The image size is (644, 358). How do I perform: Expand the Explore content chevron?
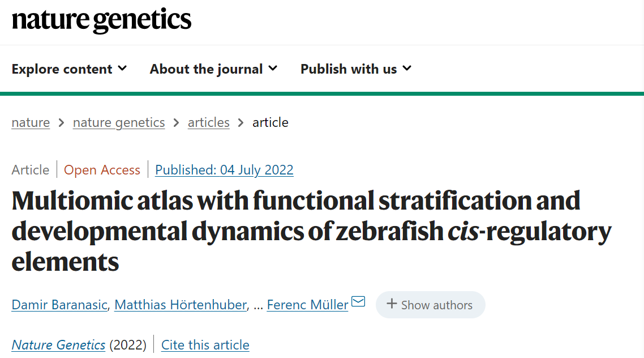click(x=122, y=69)
